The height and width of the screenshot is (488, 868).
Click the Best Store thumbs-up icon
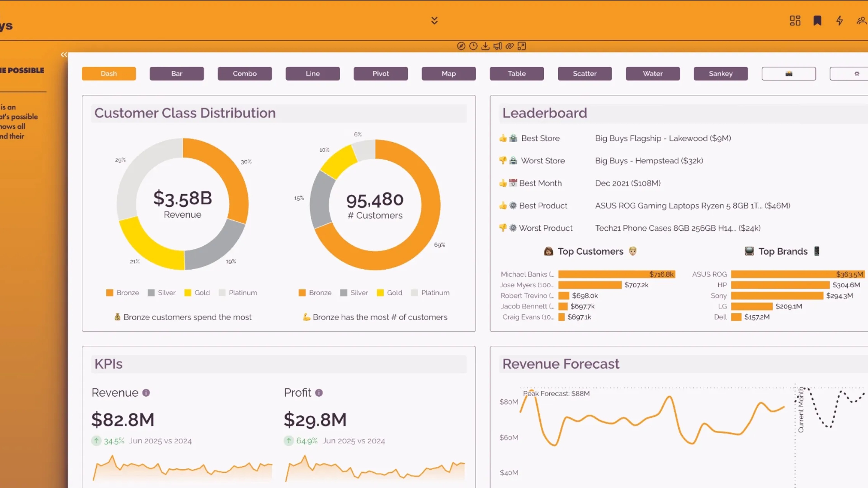(x=503, y=138)
